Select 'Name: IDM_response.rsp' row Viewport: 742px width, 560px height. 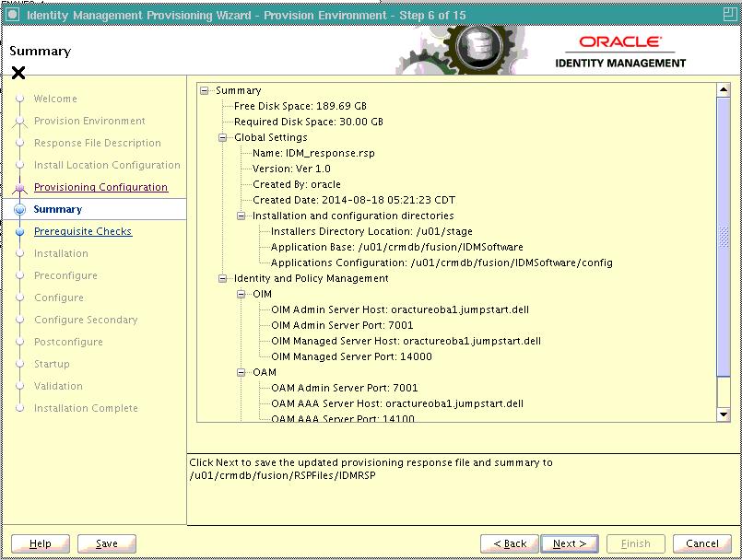pyautogui.click(x=313, y=153)
